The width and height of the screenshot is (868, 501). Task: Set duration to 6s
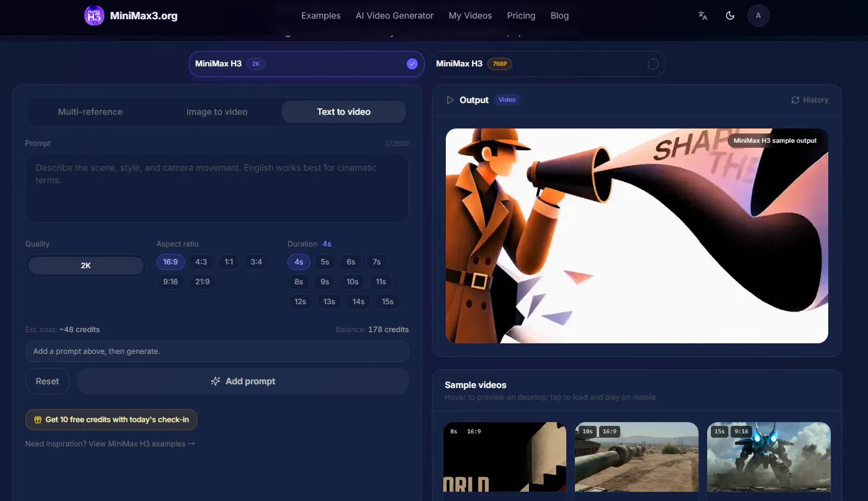point(351,262)
